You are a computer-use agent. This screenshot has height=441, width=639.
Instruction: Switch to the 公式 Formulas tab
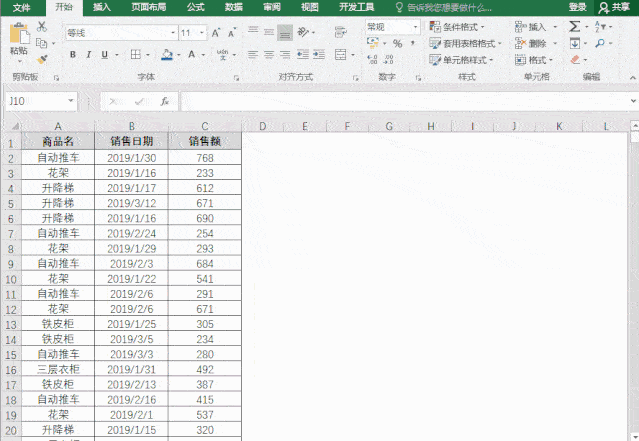196,7
